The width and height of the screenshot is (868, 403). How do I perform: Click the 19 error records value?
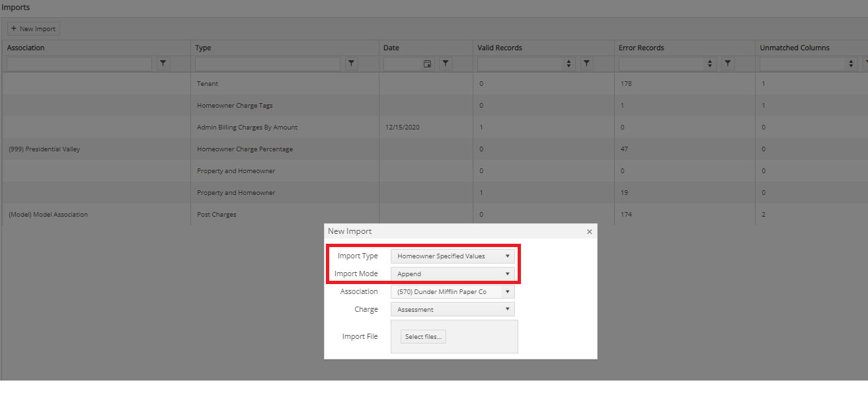click(x=623, y=193)
